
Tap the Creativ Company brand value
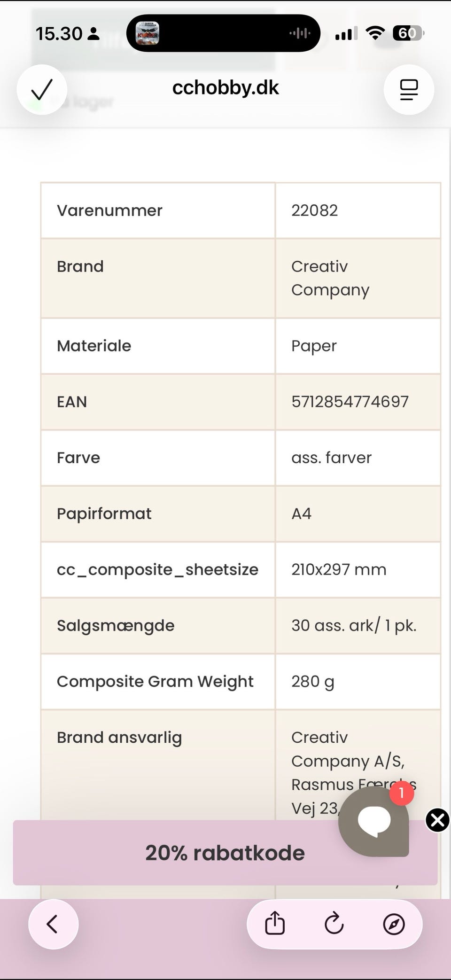330,278
